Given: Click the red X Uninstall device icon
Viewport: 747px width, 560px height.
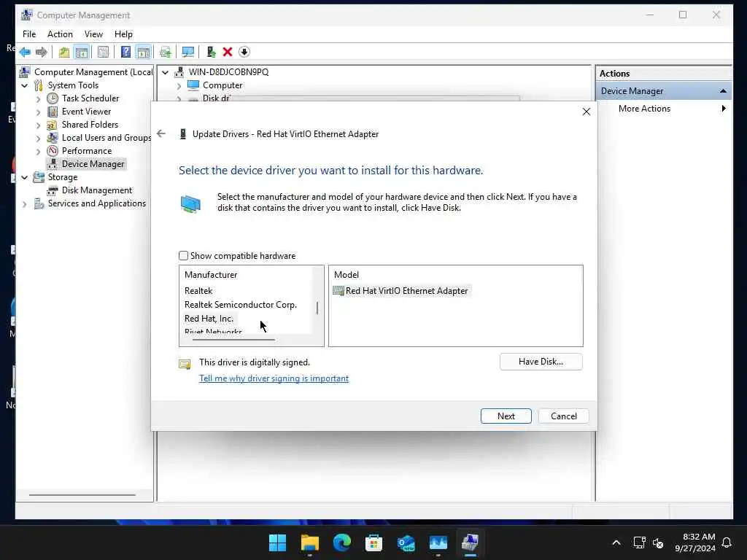Looking at the screenshot, I should click(228, 52).
